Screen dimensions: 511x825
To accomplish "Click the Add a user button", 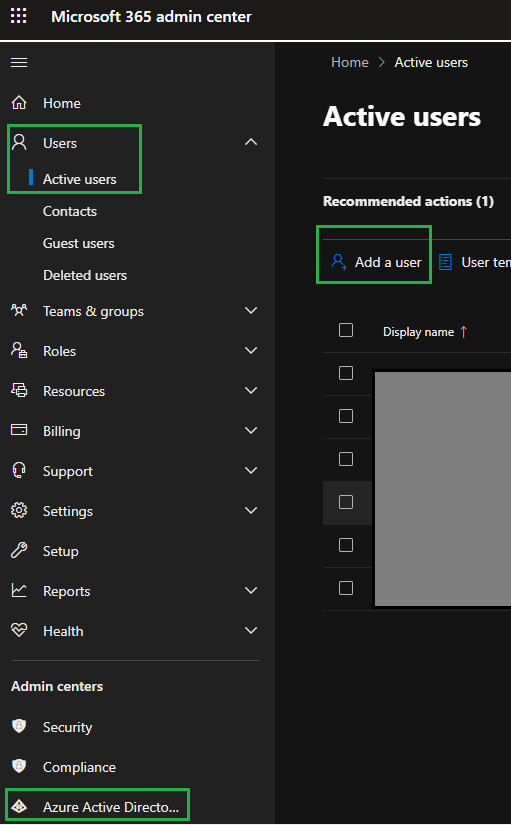I will 376,262.
